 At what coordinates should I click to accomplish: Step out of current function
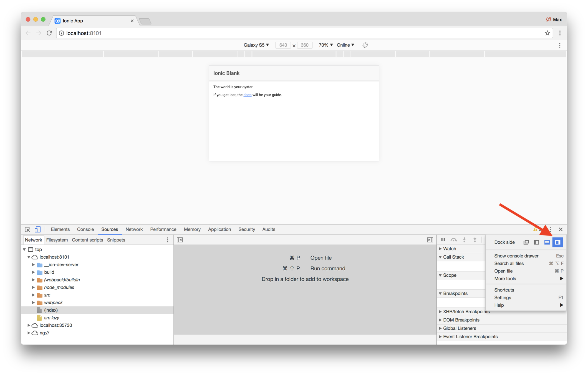tap(475, 239)
